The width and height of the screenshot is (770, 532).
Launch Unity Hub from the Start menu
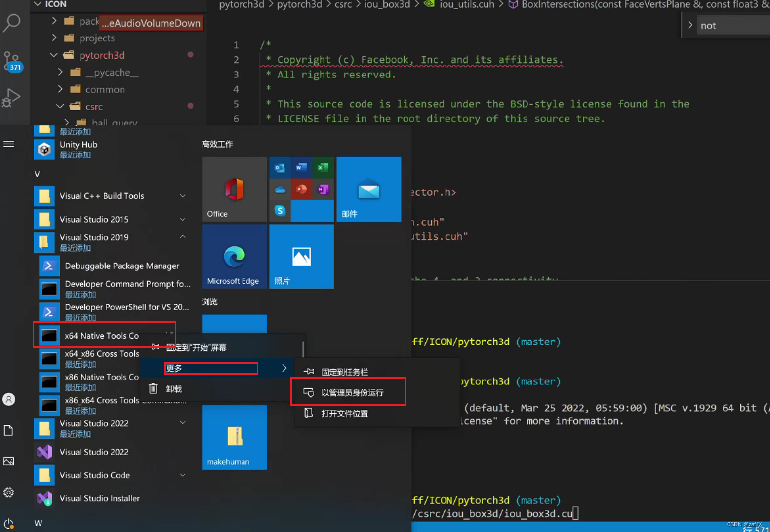[78, 144]
